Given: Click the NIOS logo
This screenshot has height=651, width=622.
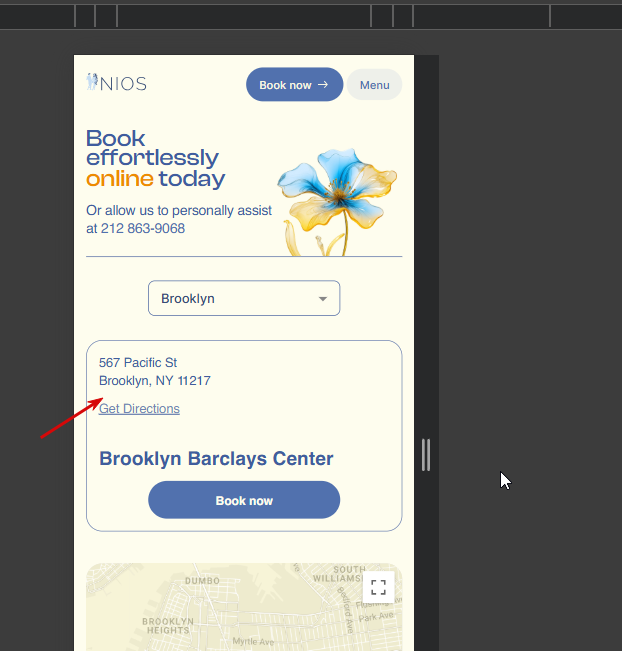Looking at the screenshot, I should click(x=116, y=83).
